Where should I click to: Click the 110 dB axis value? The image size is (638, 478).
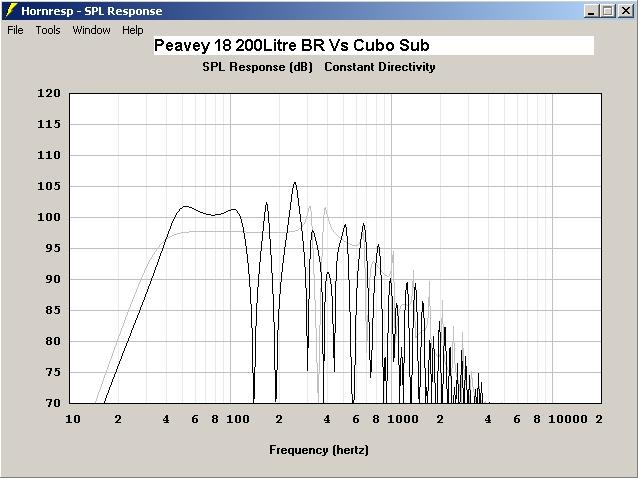[x=49, y=155]
